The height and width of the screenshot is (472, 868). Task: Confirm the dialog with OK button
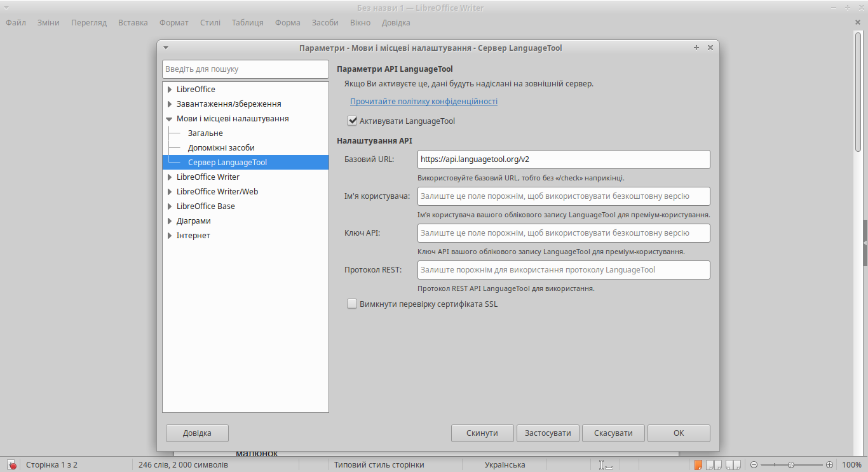[x=679, y=433]
